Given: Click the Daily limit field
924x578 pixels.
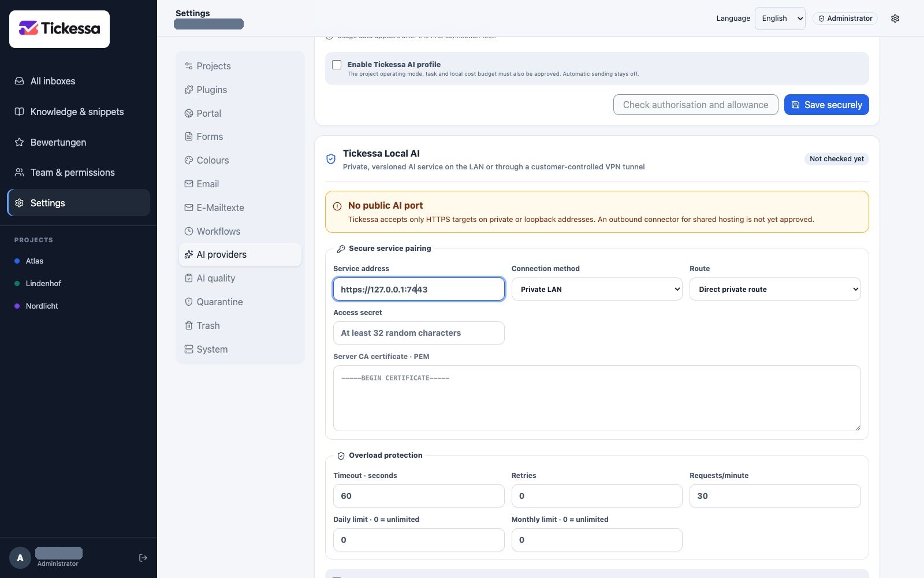Looking at the screenshot, I should (x=419, y=540).
